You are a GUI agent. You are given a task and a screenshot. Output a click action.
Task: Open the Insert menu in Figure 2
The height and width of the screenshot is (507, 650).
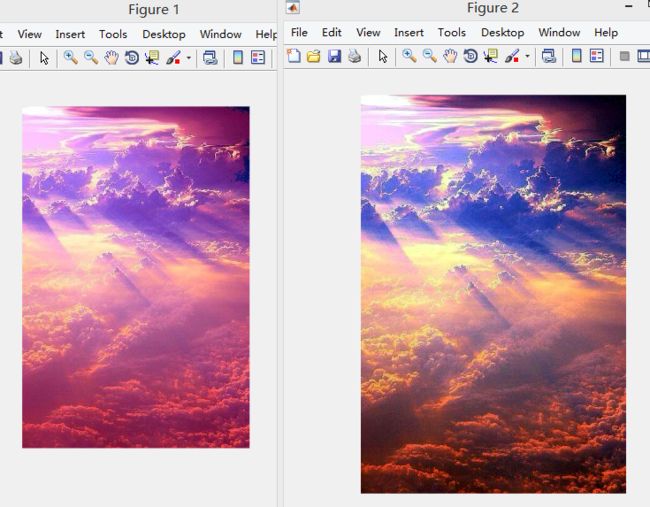point(409,32)
